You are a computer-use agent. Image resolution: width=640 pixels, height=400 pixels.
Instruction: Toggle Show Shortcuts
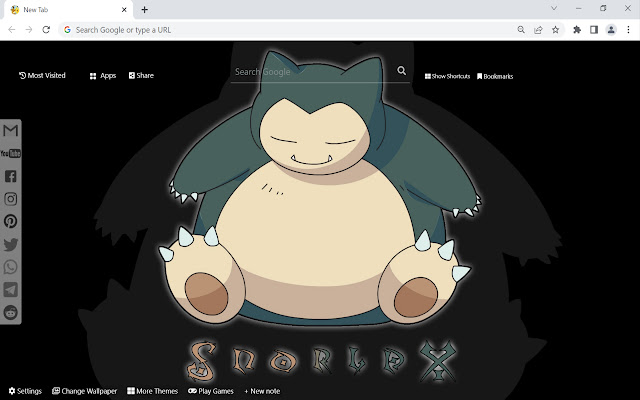coord(447,76)
